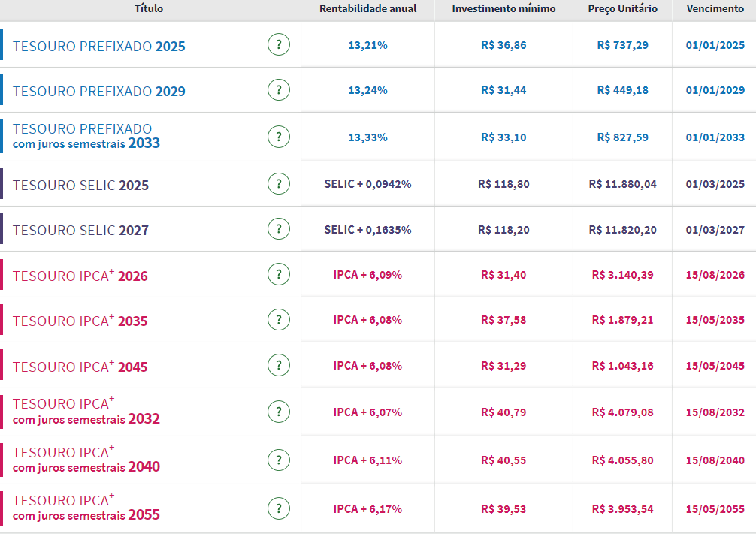
Task: Select the Tesouro Selic 2027 title
Action: coord(80,230)
